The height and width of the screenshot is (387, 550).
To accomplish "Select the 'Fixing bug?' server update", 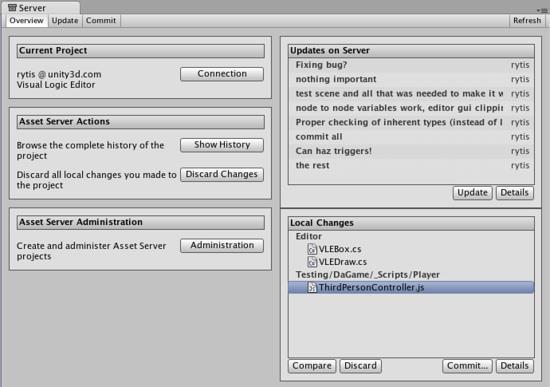I will [411, 65].
